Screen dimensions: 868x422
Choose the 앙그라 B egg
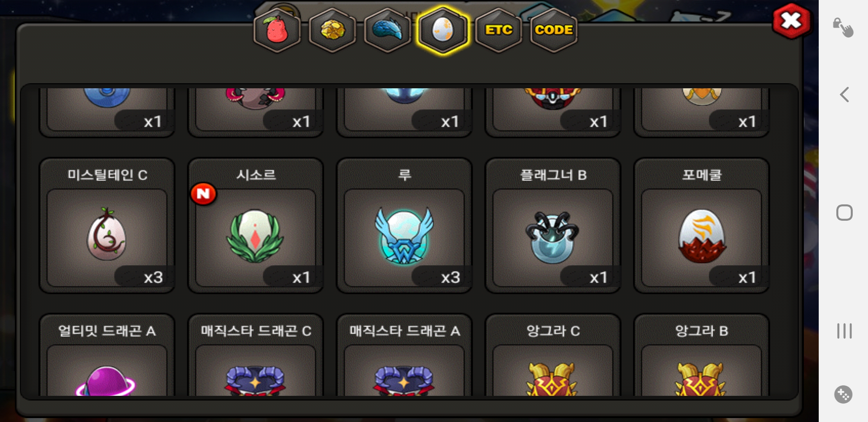click(701, 355)
